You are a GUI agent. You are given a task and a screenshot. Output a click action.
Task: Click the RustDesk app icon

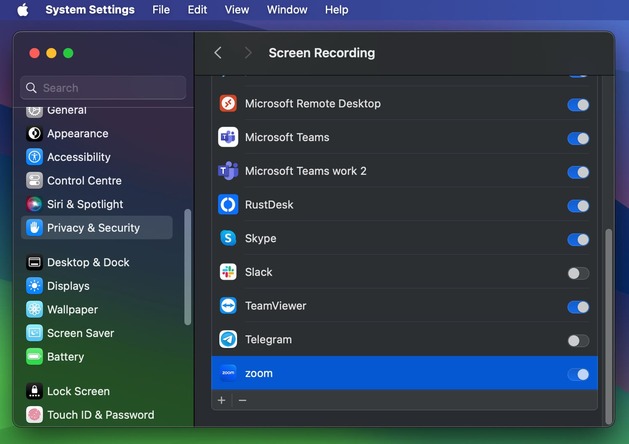coord(228,205)
